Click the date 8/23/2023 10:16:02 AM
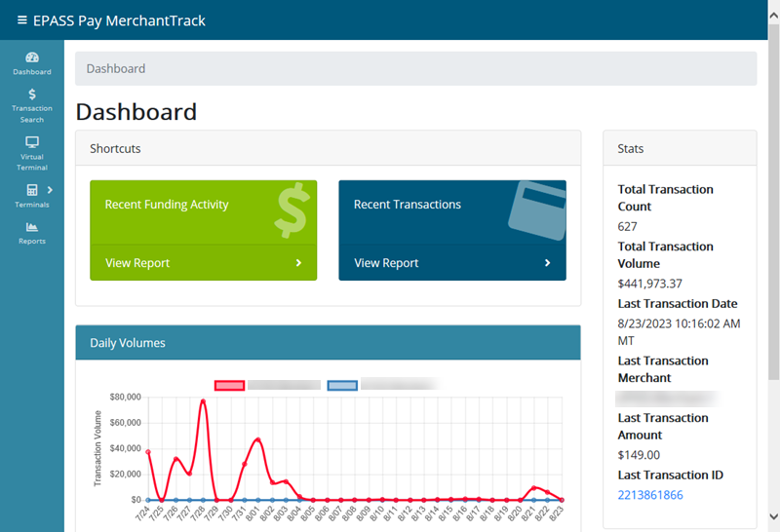 [679, 323]
